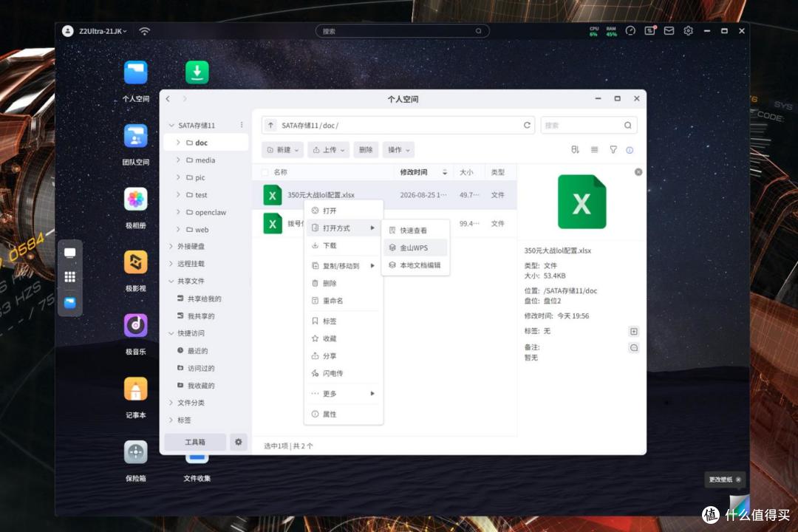Click the top bar global search field
This screenshot has height=532, width=798.
402,31
